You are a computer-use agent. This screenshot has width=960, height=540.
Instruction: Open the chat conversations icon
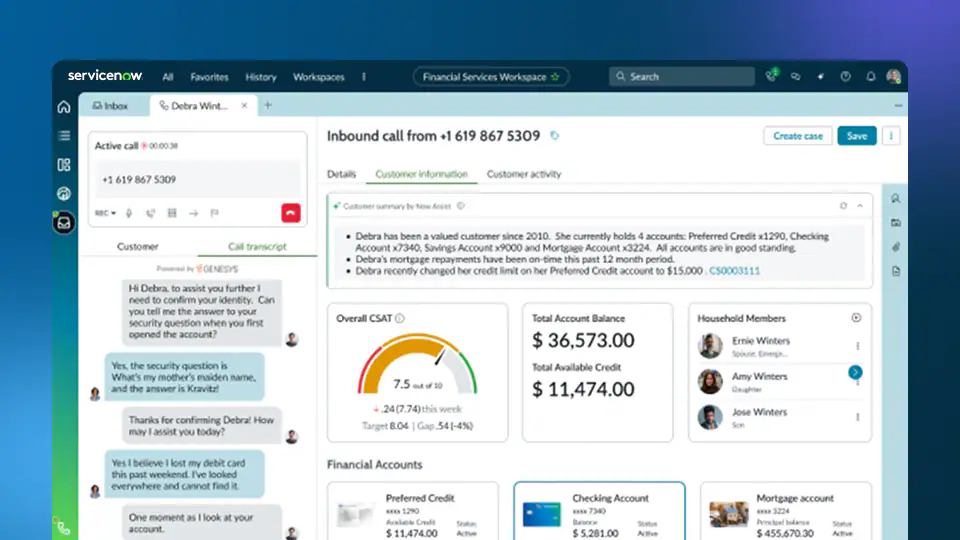coord(795,77)
